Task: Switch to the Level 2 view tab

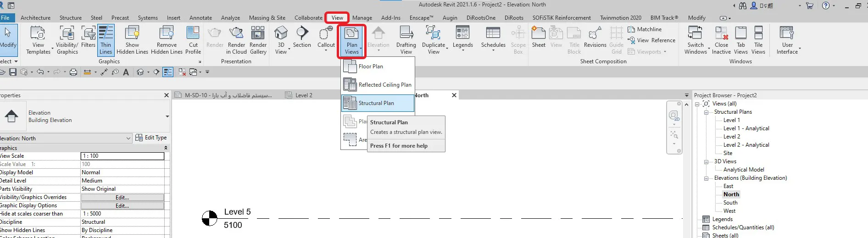Action: 303,95
